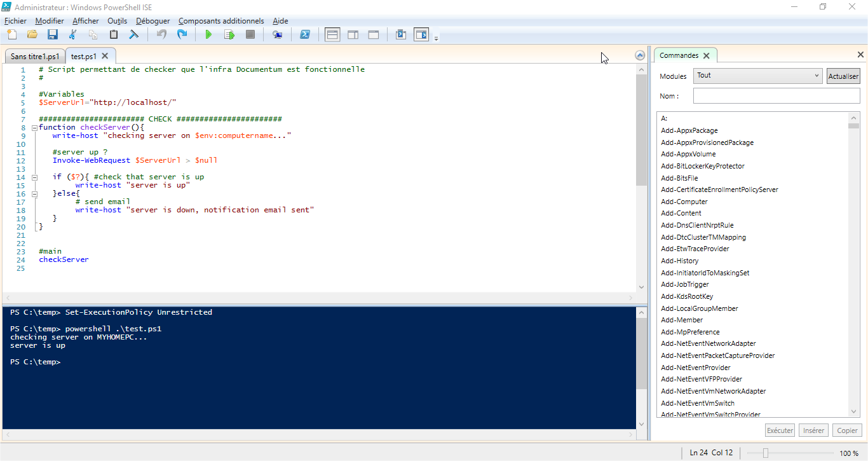Open the New Remote PowerShell Tab icon
Image resolution: width=868 pixels, height=461 pixels.
click(x=277, y=34)
